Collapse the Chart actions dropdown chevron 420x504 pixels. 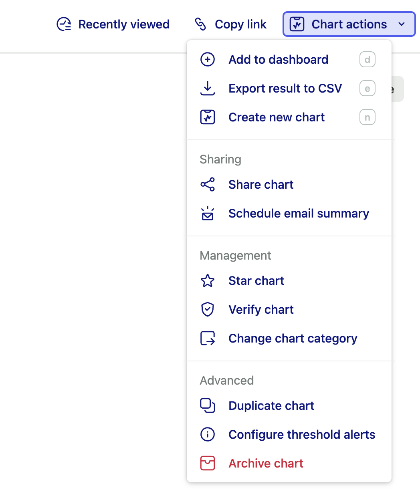coord(402,24)
